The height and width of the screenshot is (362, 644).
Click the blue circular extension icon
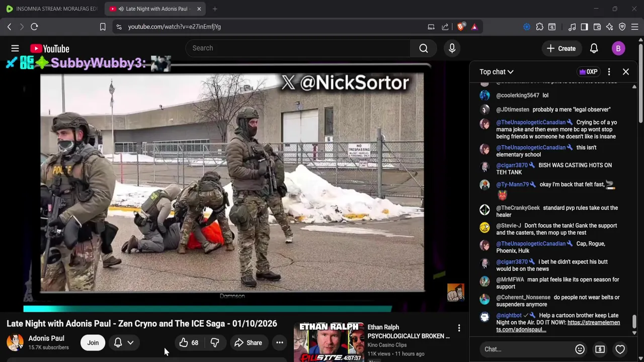tap(527, 27)
